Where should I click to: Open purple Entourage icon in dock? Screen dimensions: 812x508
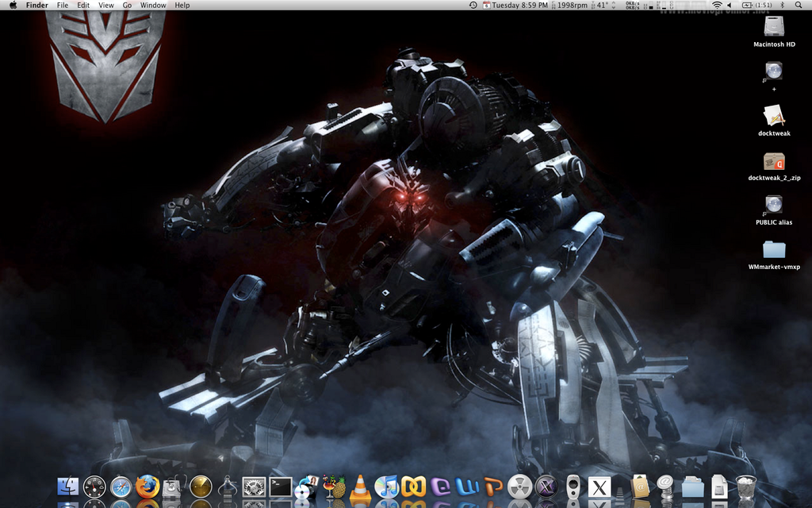coord(440,487)
